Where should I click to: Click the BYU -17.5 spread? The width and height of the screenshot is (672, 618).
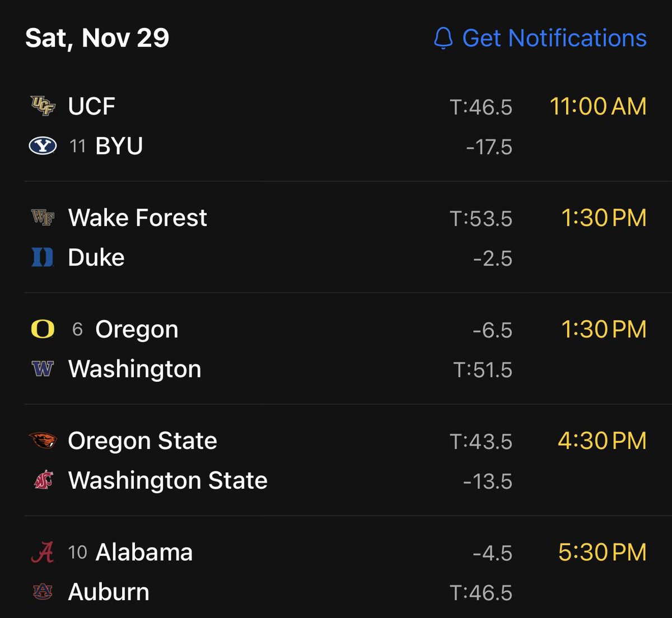(x=489, y=147)
